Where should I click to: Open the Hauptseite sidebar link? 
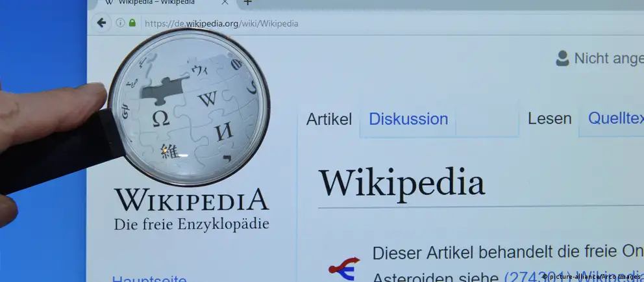(x=149, y=278)
